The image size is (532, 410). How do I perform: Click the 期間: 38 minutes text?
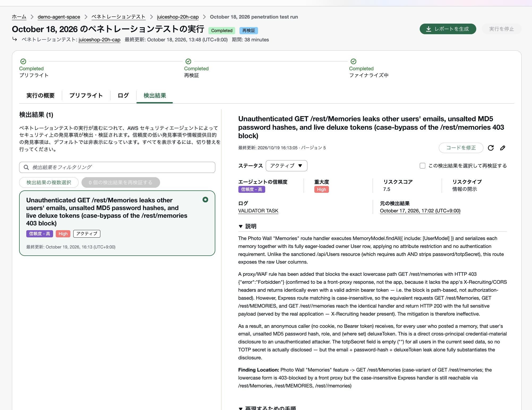(250, 40)
